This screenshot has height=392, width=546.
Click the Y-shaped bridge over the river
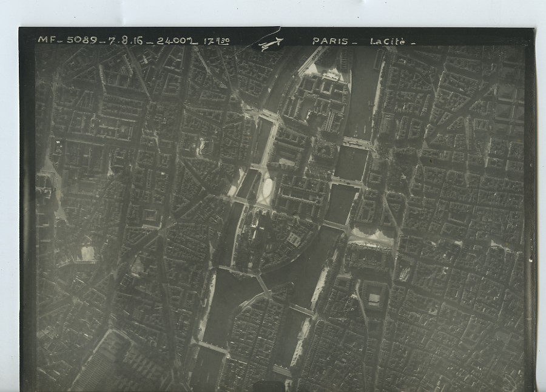pyautogui.click(x=263, y=283)
